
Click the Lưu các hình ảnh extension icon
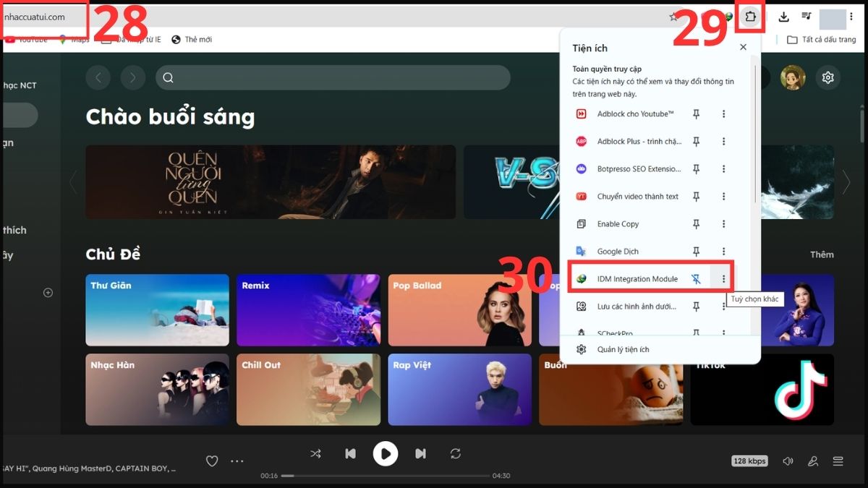581,307
